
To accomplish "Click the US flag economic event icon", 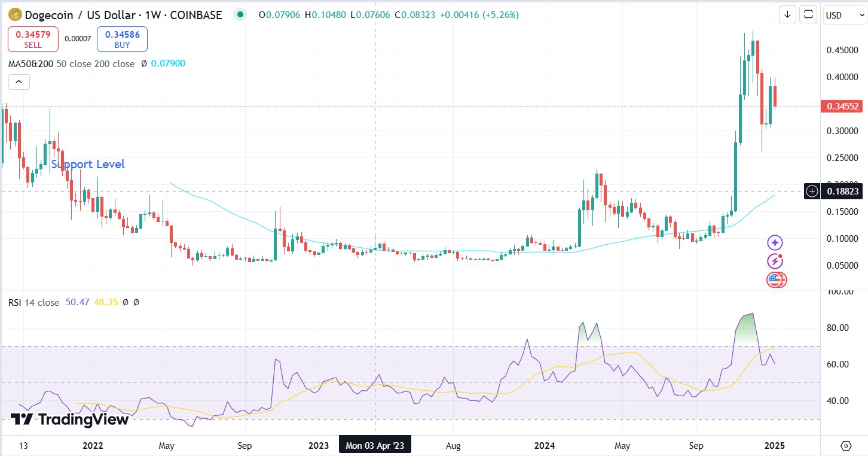I will [x=776, y=279].
